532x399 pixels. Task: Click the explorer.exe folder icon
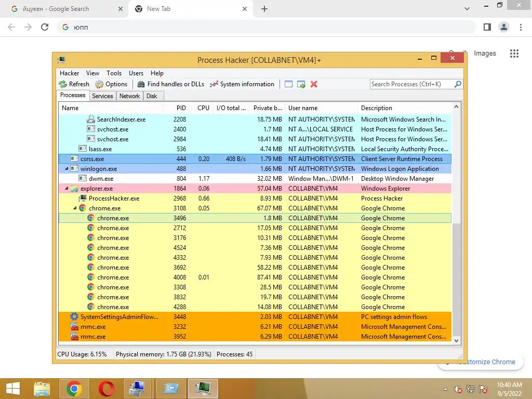tap(74, 188)
